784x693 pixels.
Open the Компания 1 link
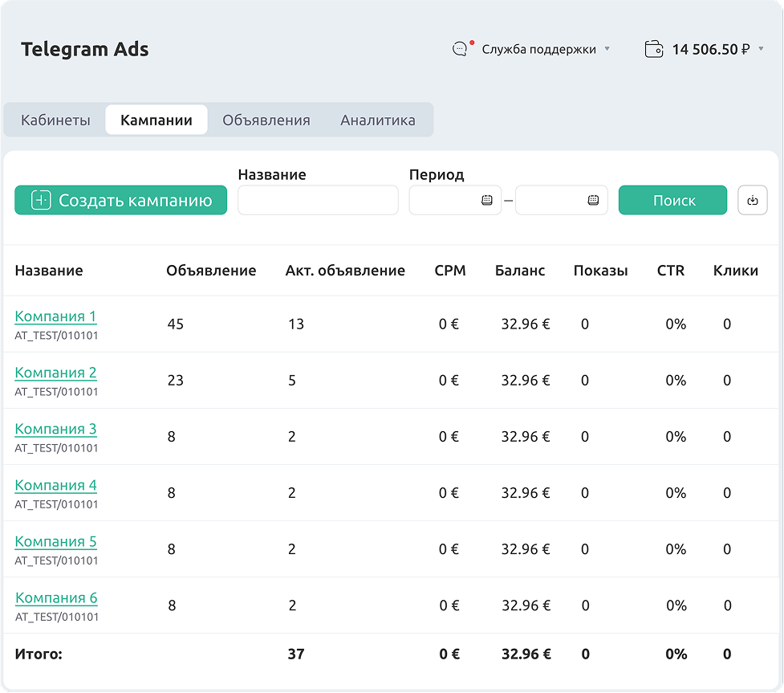[x=55, y=316]
